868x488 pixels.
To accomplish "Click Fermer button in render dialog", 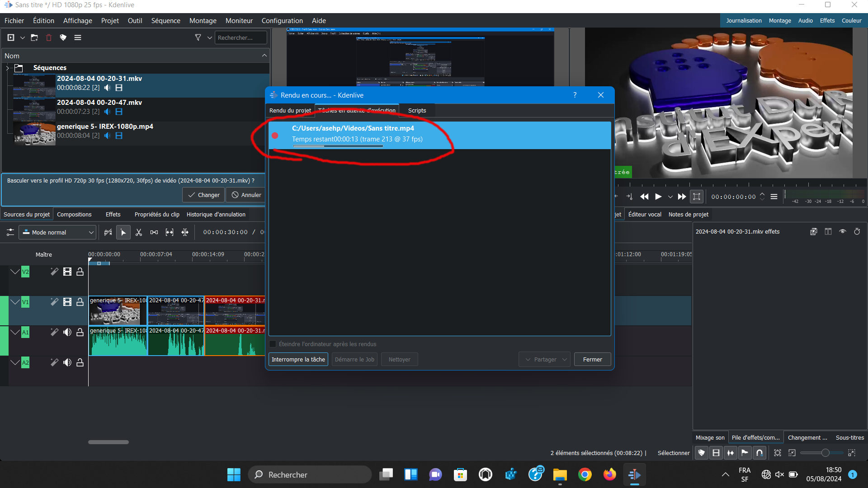I will click(x=592, y=359).
